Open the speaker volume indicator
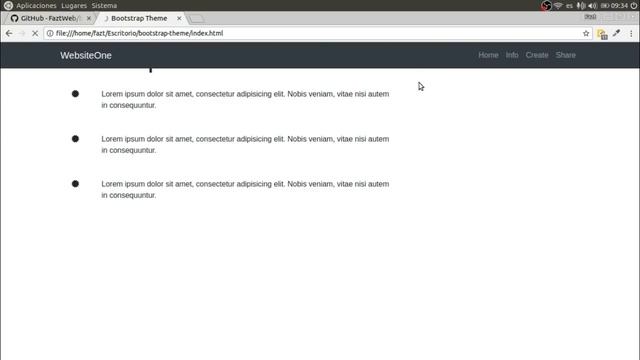Viewport: 640px width, 360px height. click(x=593, y=6)
